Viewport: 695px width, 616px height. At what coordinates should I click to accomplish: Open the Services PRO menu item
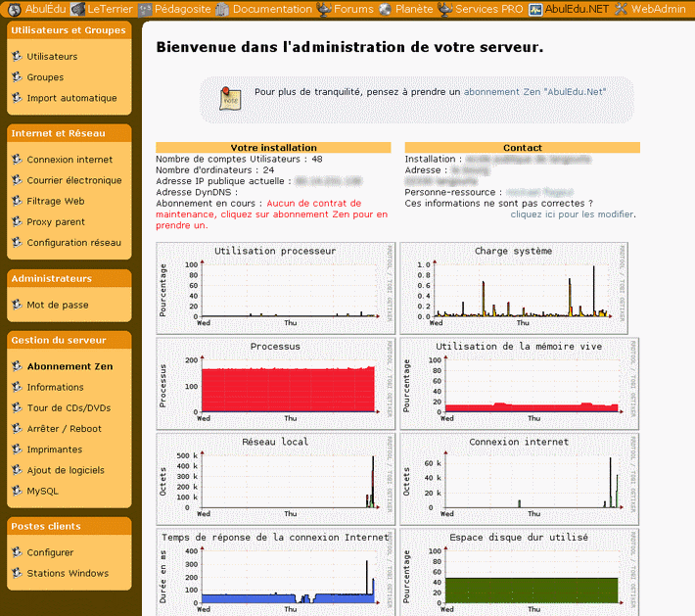coord(488,9)
